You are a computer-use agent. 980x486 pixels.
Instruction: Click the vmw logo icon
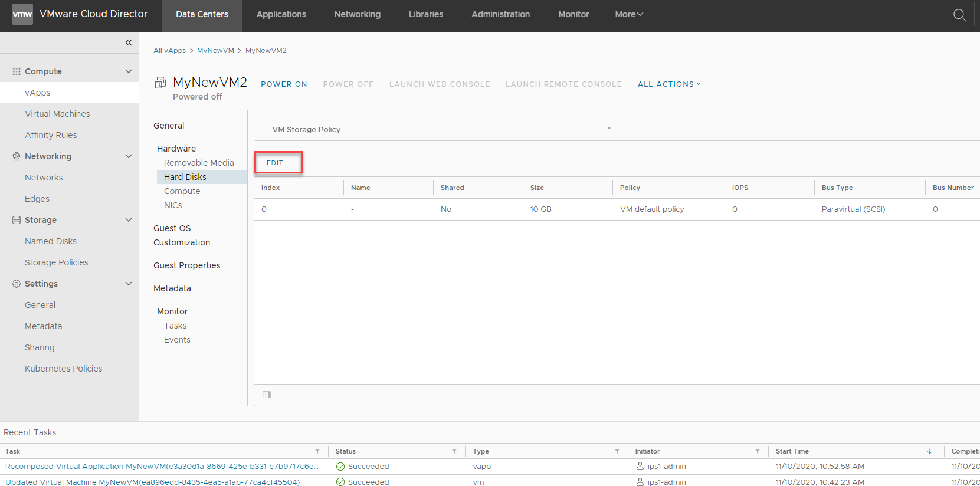(22, 14)
